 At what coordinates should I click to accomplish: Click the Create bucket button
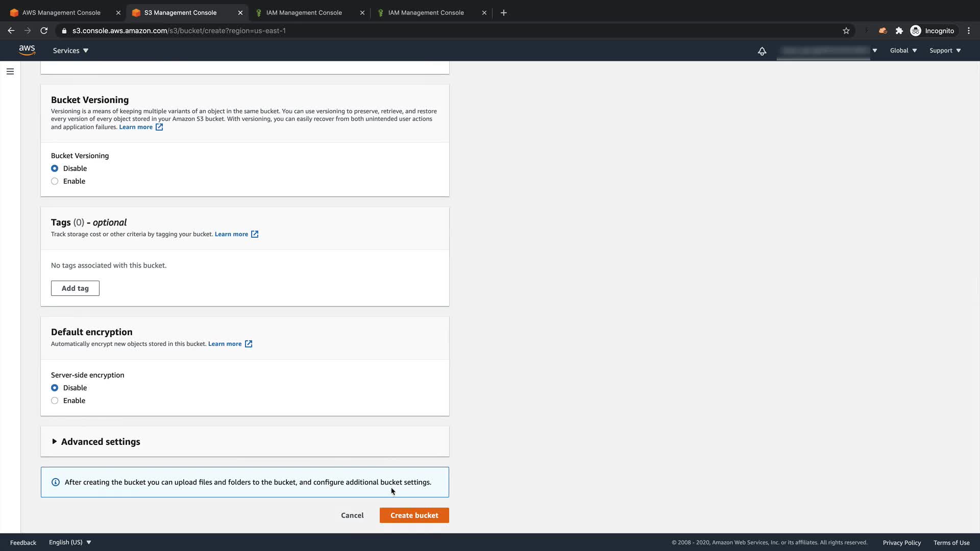coord(414,515)
